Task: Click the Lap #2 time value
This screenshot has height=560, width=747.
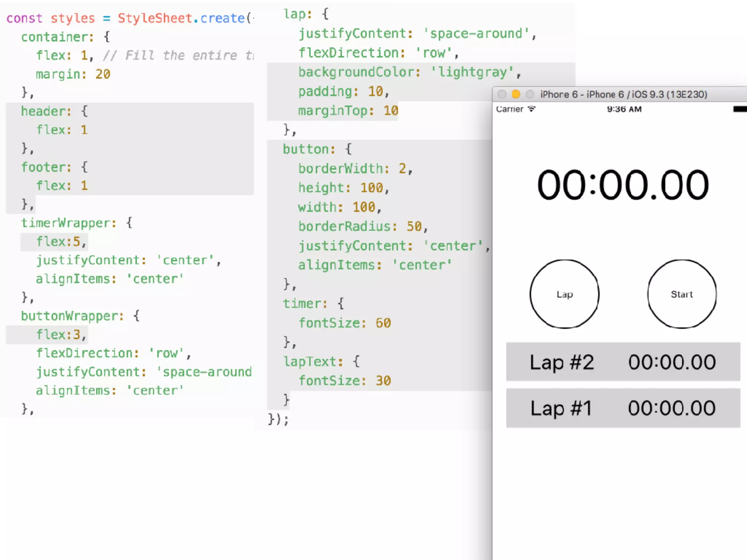Action: (x=672, y=362)
